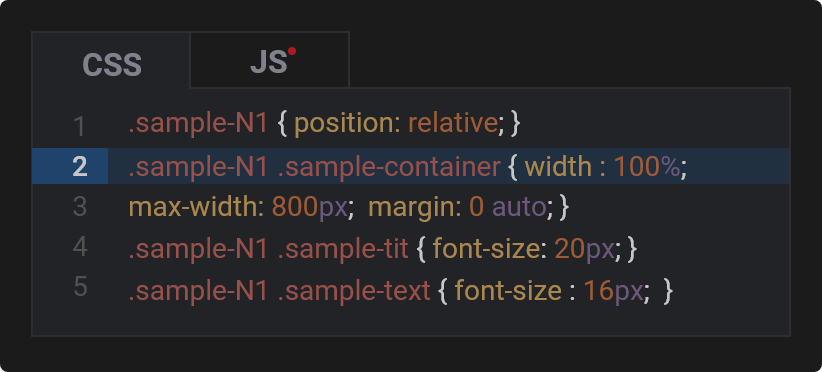The width and height of the screenshot is (822, 372).
Task: Place cursor on max-width property
Action: [x=192, y=207]
